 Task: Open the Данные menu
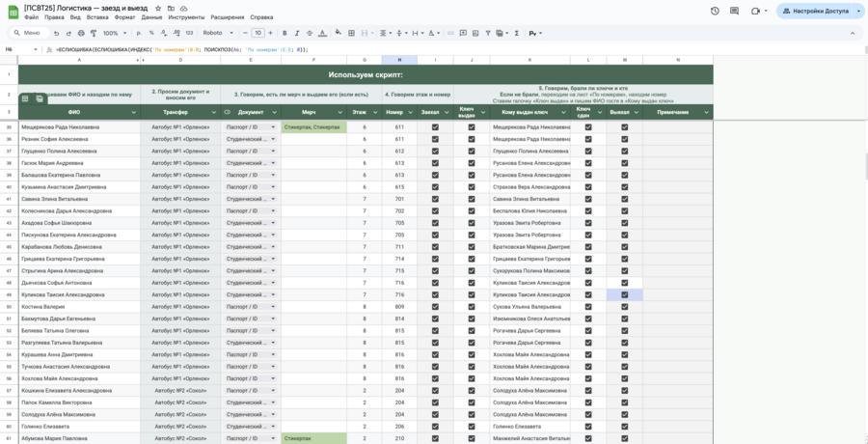(x=151, y=17)
